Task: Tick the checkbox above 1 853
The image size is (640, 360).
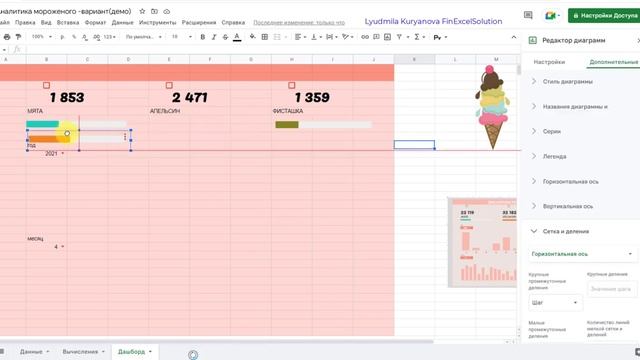Action: click(47, 85)
